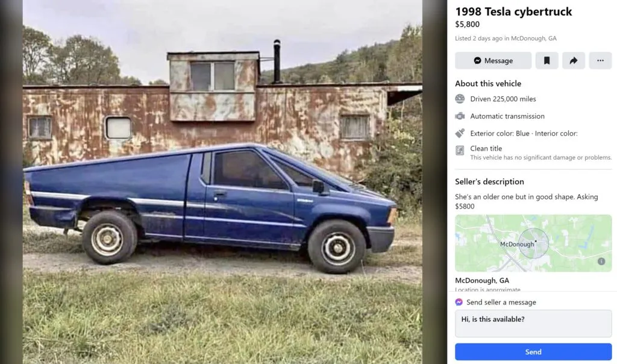Share the listing via arrow icon
Screen dimensions: 617x364
[574, 61]
